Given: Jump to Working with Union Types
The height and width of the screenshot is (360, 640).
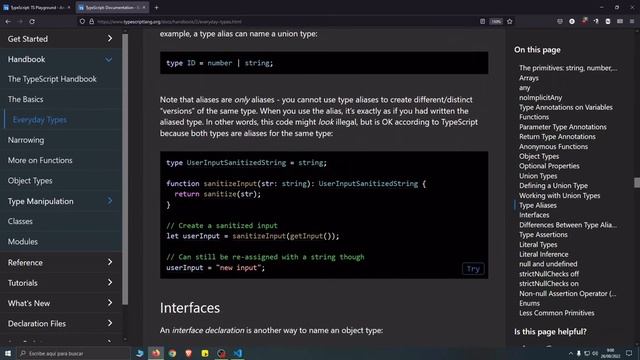Looking at the screenshot, I should (559, 196).
